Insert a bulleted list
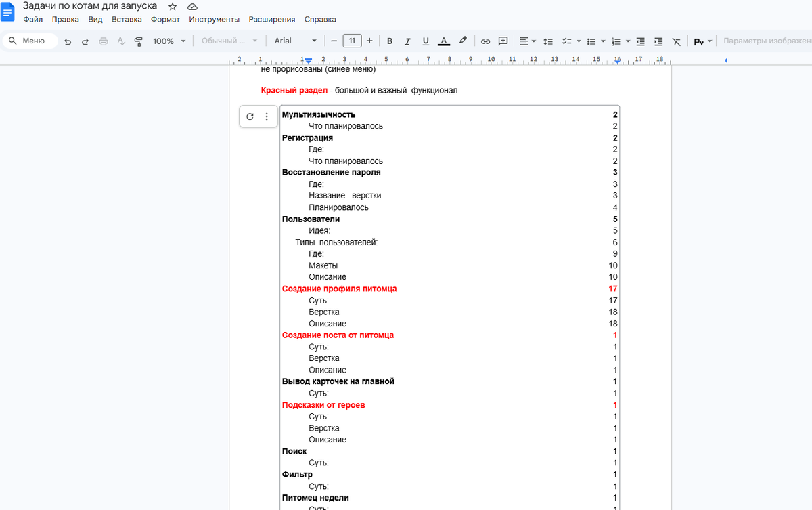The width and height of the screenshot is (812, 510). tap(591, 41)
